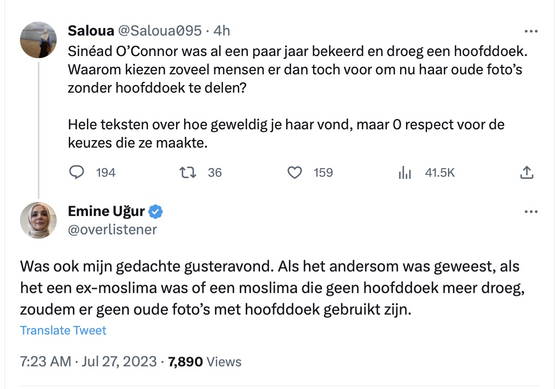Open Emine Uğur's profile avatar
Screen dimensions: 555x389
click(x=38, y=220)
